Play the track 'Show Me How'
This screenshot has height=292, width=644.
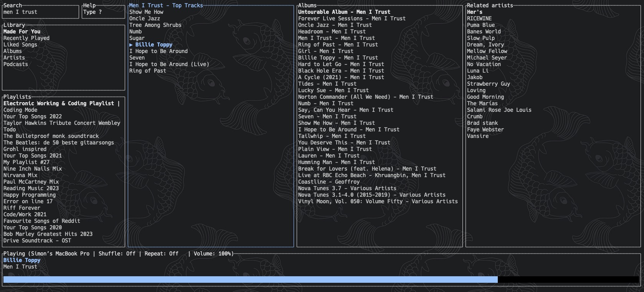146,12
